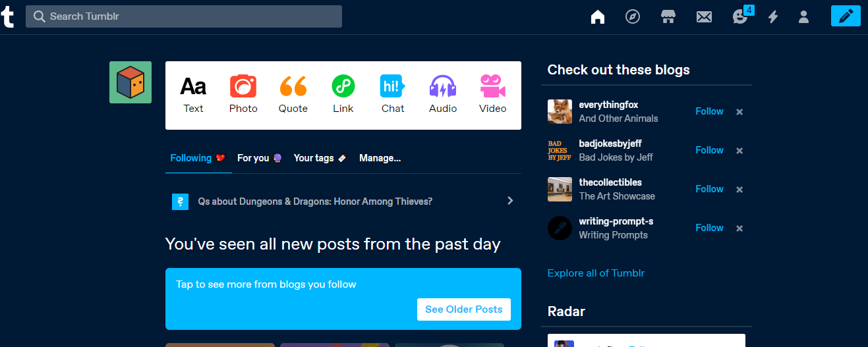Start a new Chat post
This screenshot has width=868, height=347.
tap(393, 94)
